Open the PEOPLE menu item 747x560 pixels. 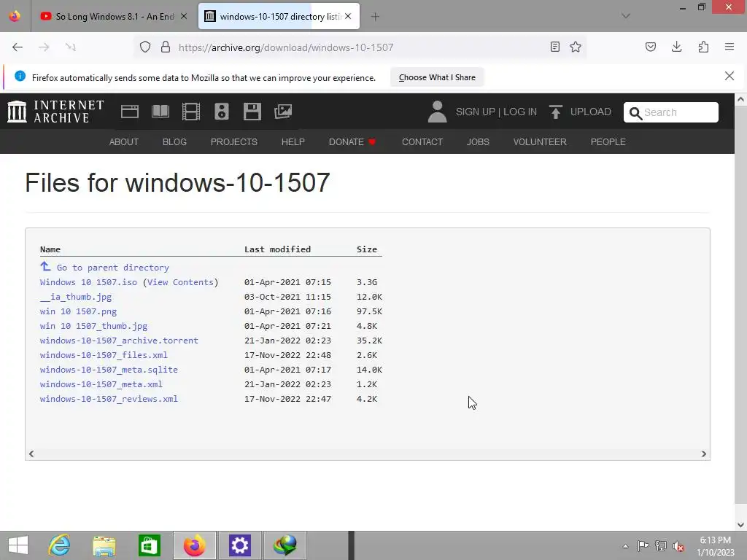point(608,142)
